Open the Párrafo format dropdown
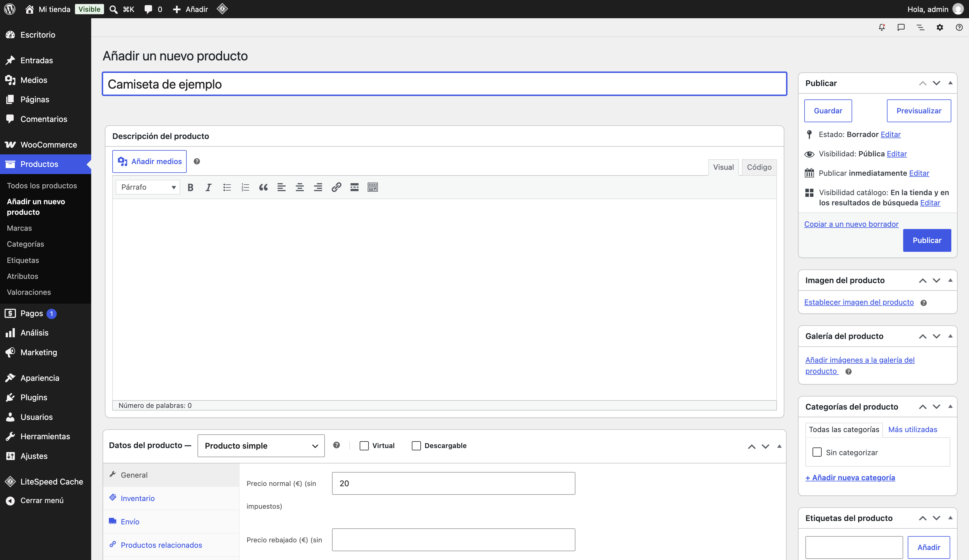The width and height of the screenshot is (969, 560). pyautogui.click(x=148, y=187)
